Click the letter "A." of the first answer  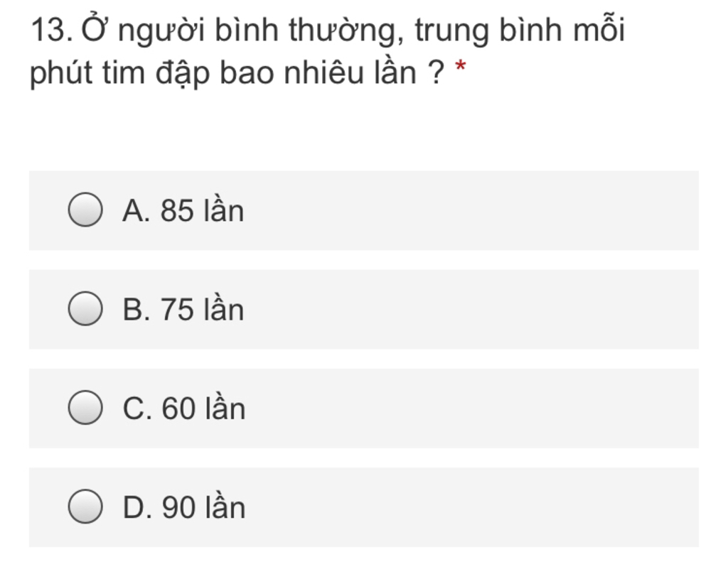coord(136,211)
